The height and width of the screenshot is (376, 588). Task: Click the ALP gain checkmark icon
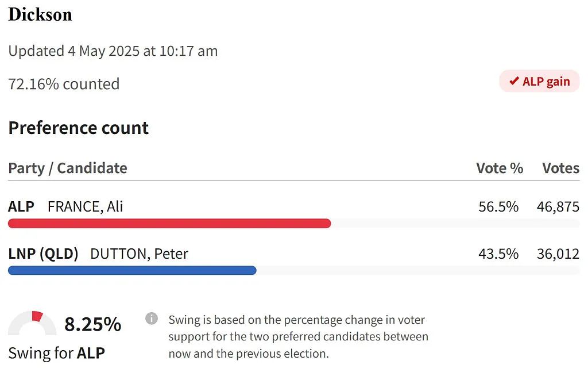[x=514, y=80]
